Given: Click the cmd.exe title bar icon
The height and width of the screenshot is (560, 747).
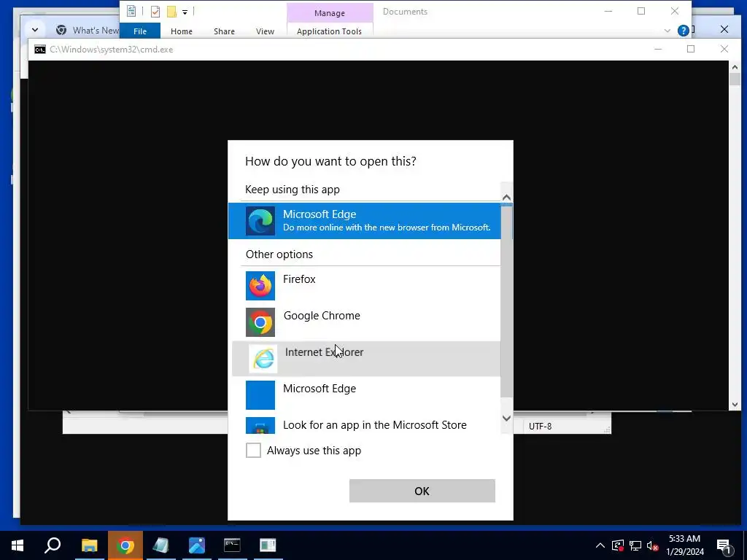Looking at the screenshot, I should coord(40,50).
